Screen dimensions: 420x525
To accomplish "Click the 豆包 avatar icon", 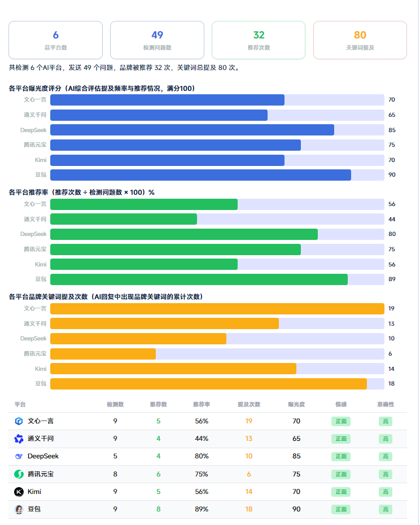I will pos(19,509).
